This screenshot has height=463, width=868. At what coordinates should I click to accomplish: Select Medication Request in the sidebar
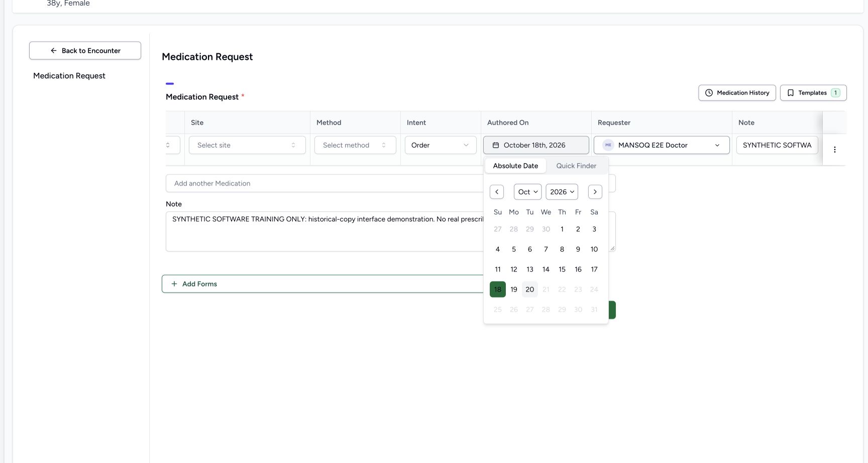[69, 76]
